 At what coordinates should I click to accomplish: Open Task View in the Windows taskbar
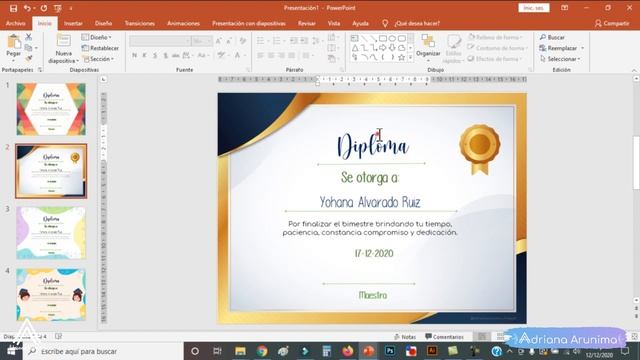tap(217, 351)
